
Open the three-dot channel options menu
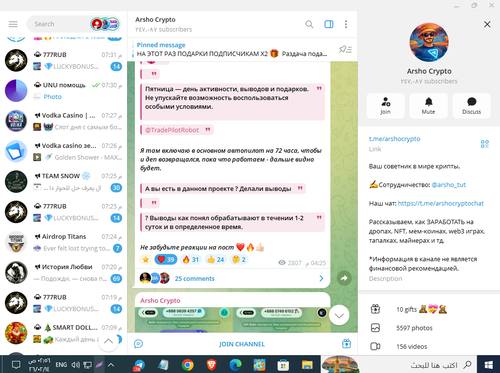346,24
